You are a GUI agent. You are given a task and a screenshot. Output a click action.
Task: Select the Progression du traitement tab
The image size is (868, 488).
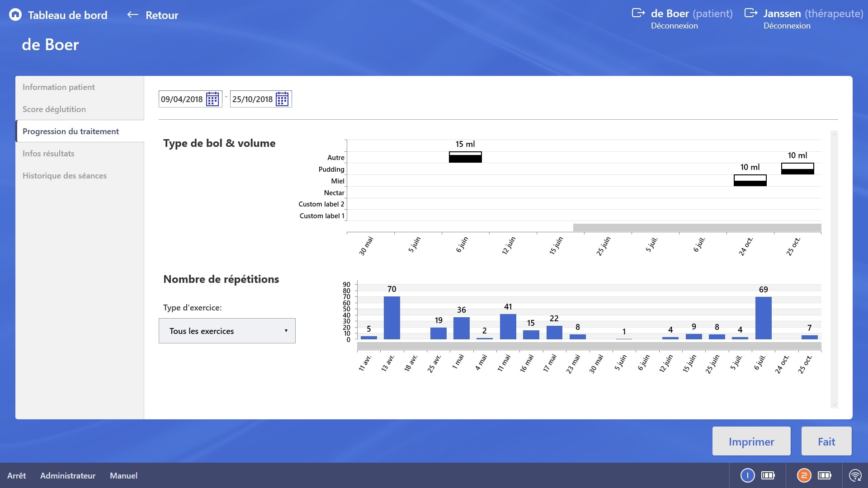pos(80,131)
